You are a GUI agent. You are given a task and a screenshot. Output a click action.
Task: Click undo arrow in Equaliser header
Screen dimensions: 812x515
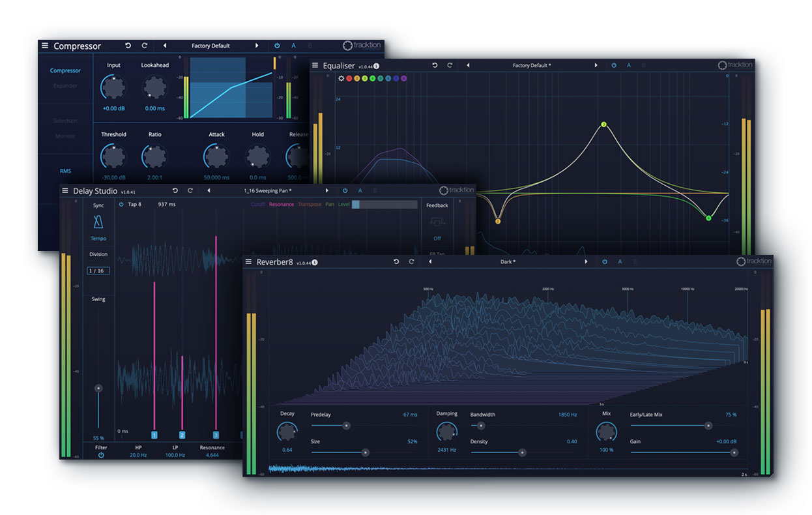(435, 65)
